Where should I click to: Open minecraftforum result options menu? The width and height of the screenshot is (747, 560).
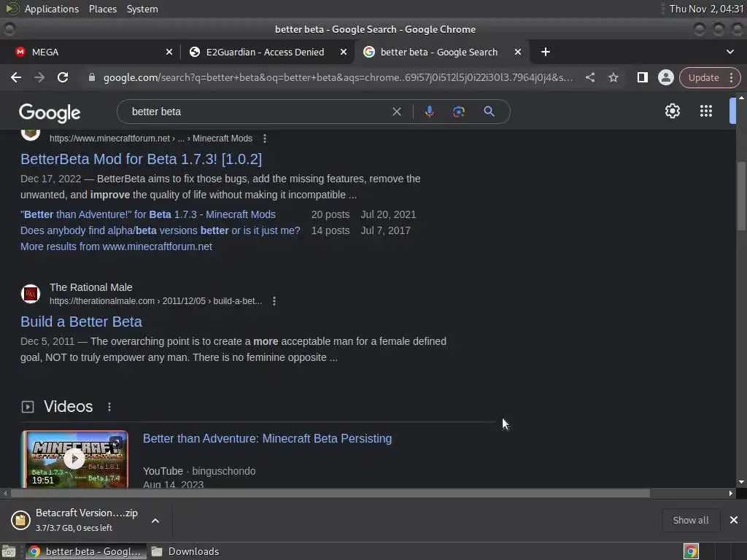point(265,139)
